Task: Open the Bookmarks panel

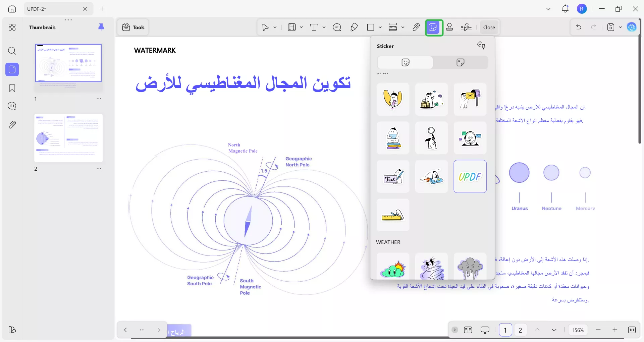Action: (x=12, y=88)
